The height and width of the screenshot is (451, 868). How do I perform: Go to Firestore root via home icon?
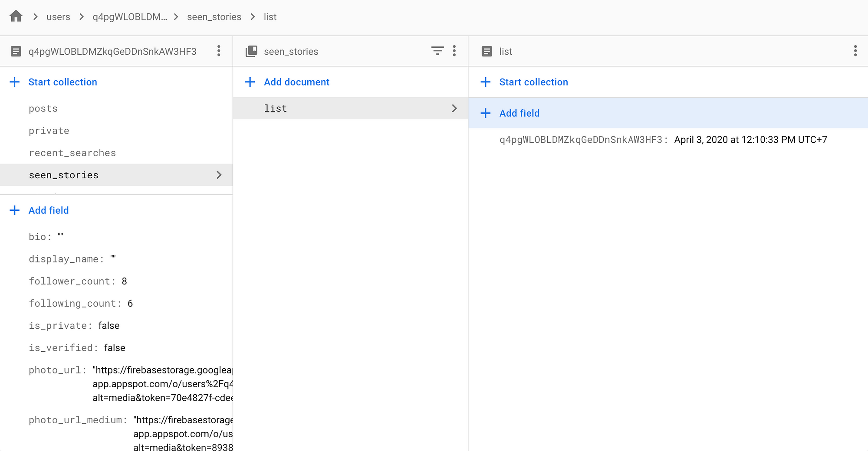tap(16, 16)
